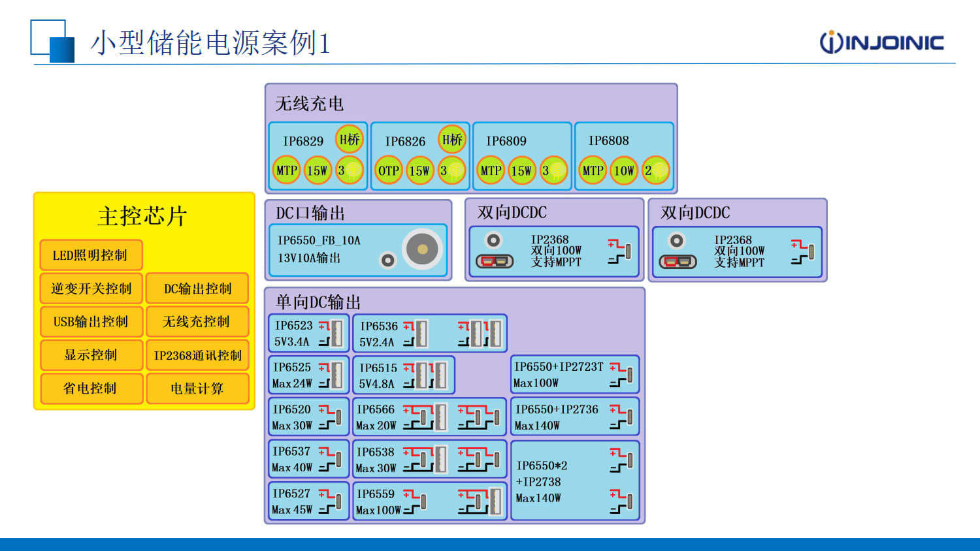The height and width of the screenshot is (551, 980).
Task: Select the LED照明控制 block
Action: (x=91, y=255)
